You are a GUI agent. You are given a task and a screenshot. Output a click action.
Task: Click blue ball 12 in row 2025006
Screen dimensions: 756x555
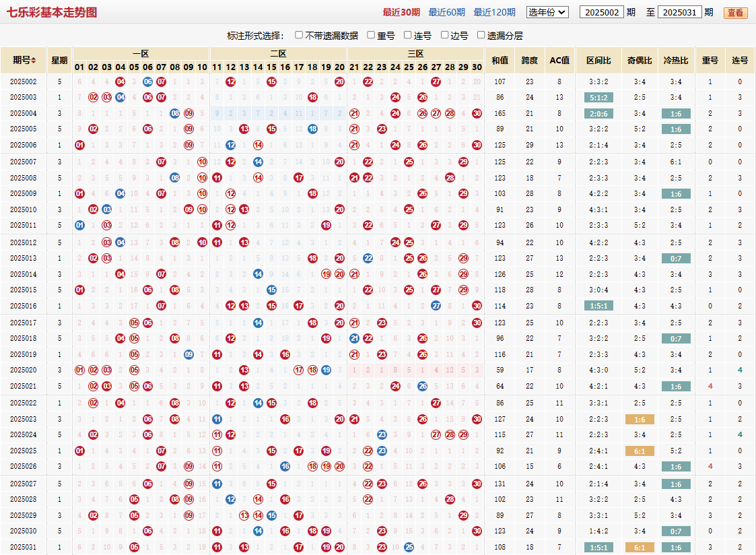230,145
